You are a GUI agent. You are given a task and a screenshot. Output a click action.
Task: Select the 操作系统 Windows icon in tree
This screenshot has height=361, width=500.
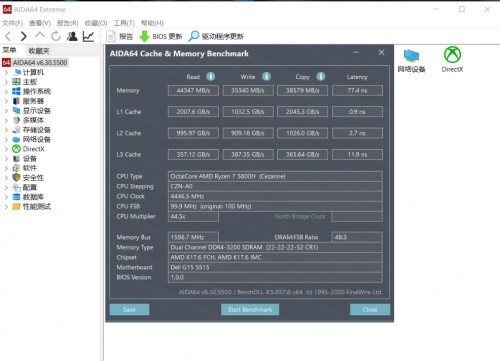(16, 91)
